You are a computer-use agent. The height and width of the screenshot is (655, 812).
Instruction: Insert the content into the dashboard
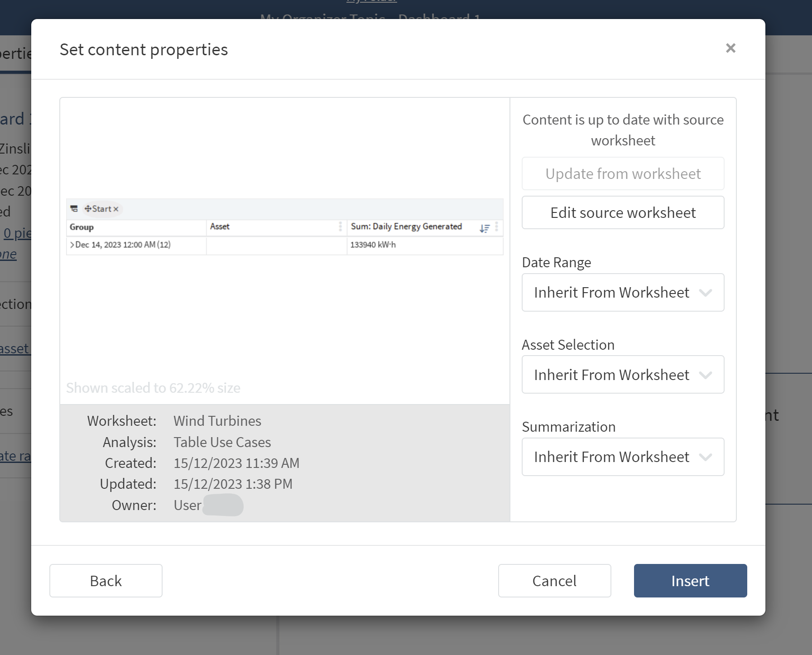click(x=690, y=581)
